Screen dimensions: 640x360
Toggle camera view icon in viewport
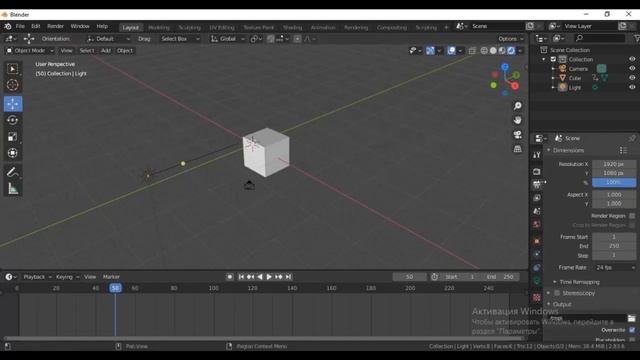pos(518,135)
